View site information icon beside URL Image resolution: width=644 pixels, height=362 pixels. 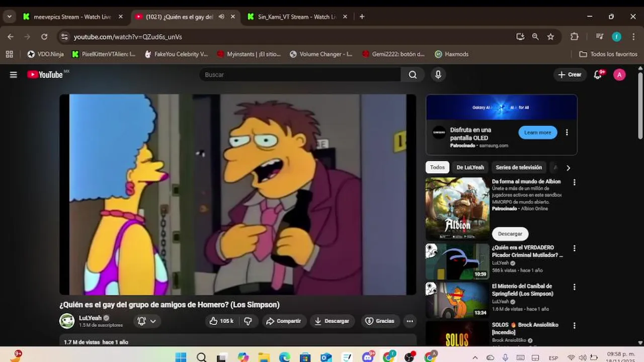(64, 37)
